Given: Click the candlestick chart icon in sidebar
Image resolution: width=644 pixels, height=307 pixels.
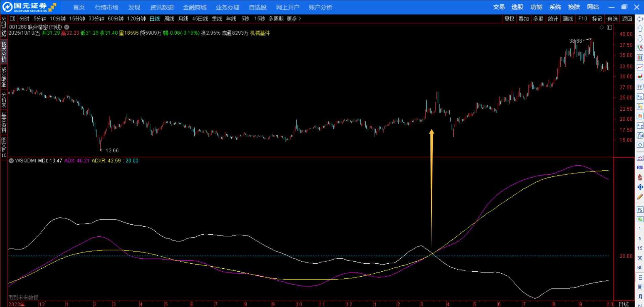Looking at the screenshot, I should coord(640,77).
